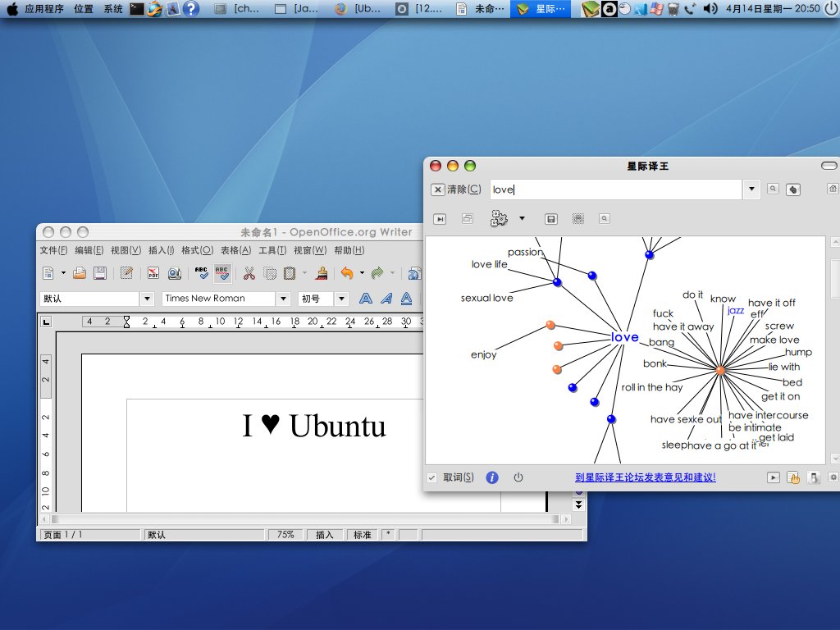This screenshot has width=840, height=630.
Task: Click the tab-stop type button on Writer ruler
Action: [47, 322]
